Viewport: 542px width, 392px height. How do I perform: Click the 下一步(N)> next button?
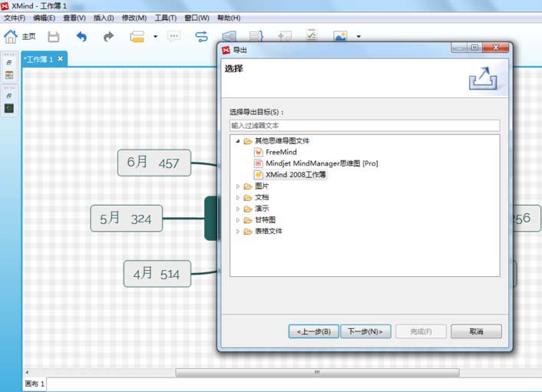pyautogui.click(x=365, y=331)
